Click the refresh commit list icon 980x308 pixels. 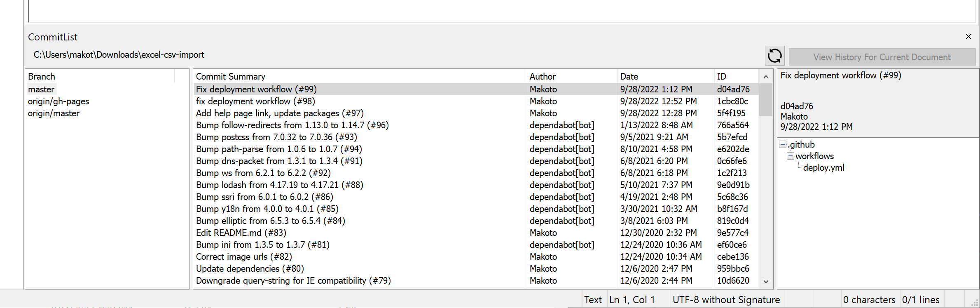tap(774, 56)
